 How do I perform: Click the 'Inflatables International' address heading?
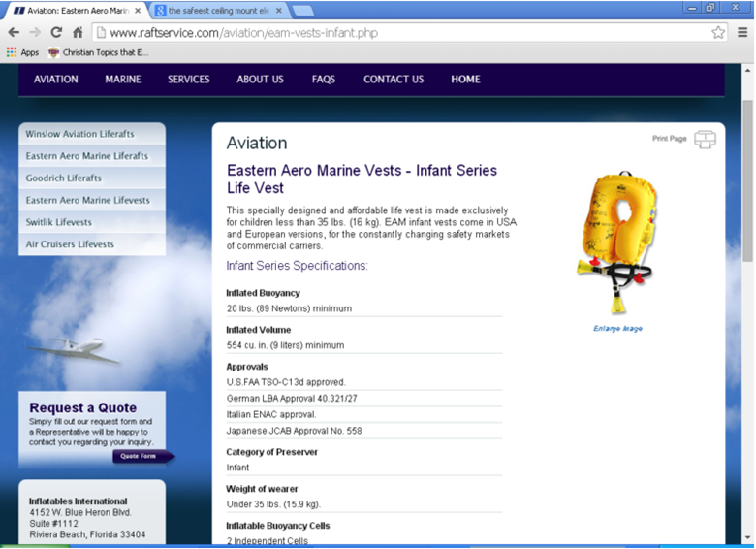pos(79,501)
